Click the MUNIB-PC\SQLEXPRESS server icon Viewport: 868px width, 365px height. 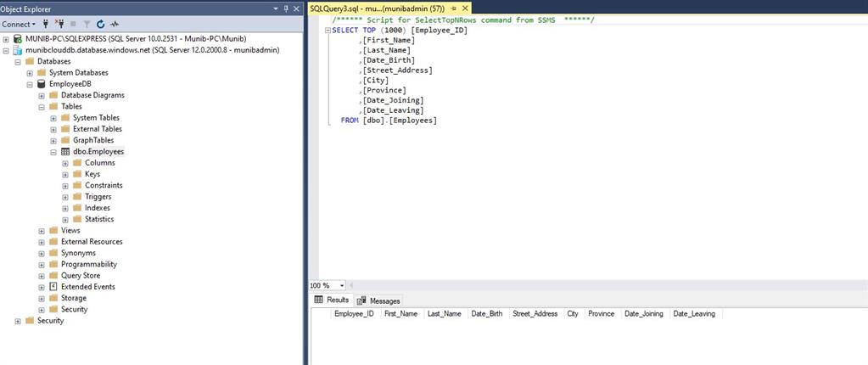18,39
